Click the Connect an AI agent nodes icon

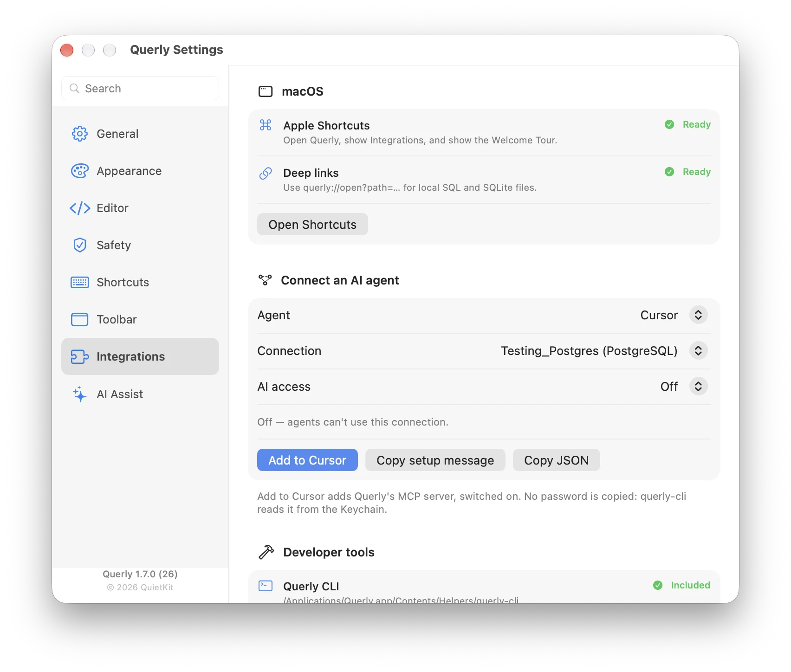coord(265,280)
